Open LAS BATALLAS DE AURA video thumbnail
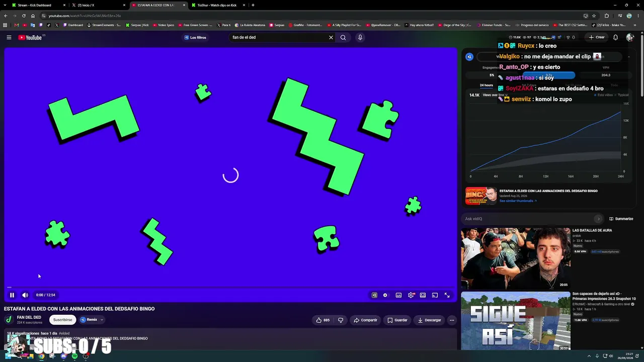The width and height of the screenshot is (644, 362). tap(516, 258)
